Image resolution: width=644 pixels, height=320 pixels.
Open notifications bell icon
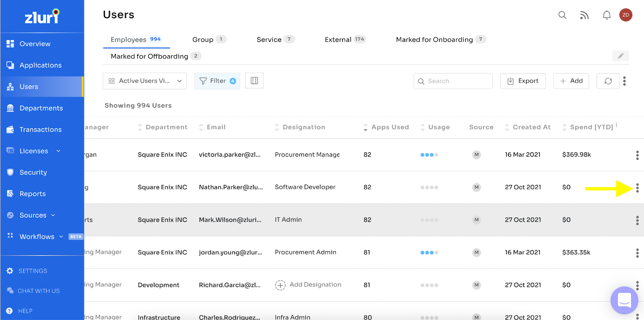coord(607,15)
